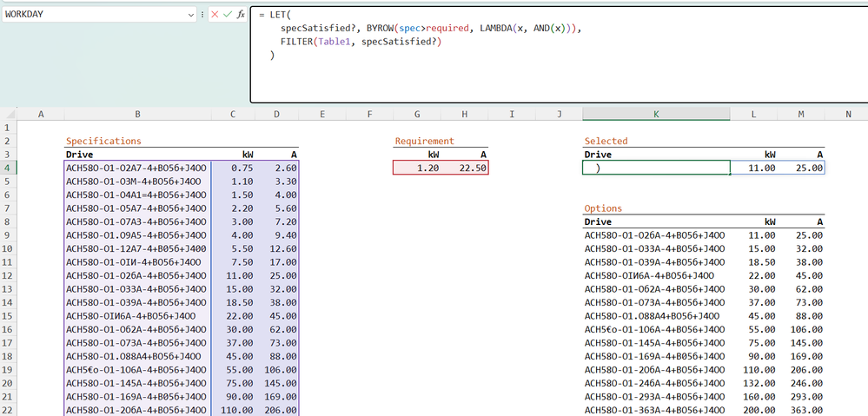Viewport: 868px width, 416px height.
Task: Confirm the formula with the green checkmark
Action: point(227,15)
